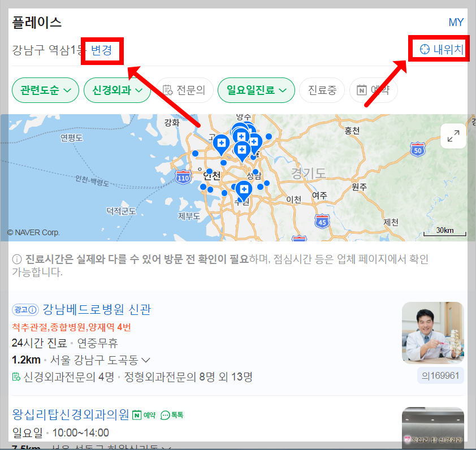Expand the map to full screen
Image resolution: width=476 pixels, height=450 pixels.
point(453,136)
